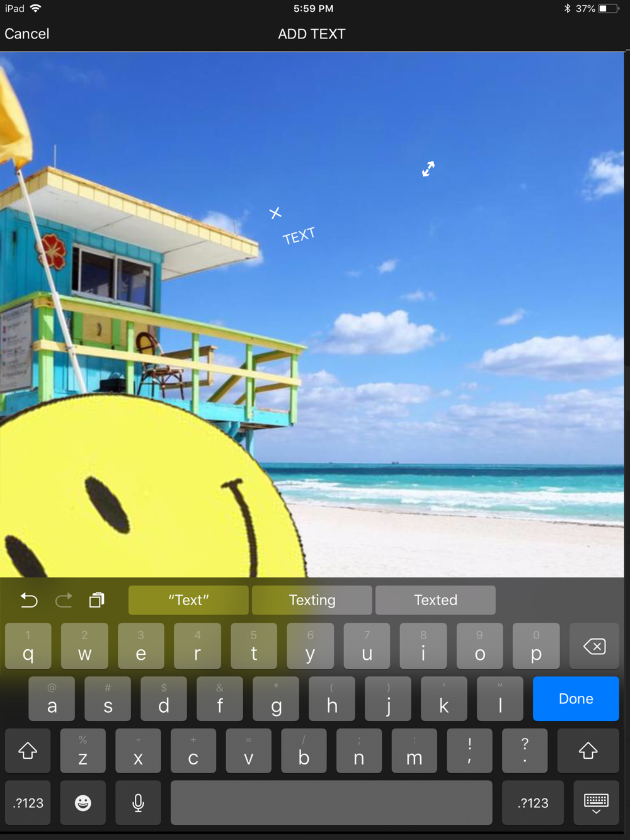Start dictation with the microphone key
Image resolution: width=630 pixels, height=840 pixels.
[x=138, y=803]
